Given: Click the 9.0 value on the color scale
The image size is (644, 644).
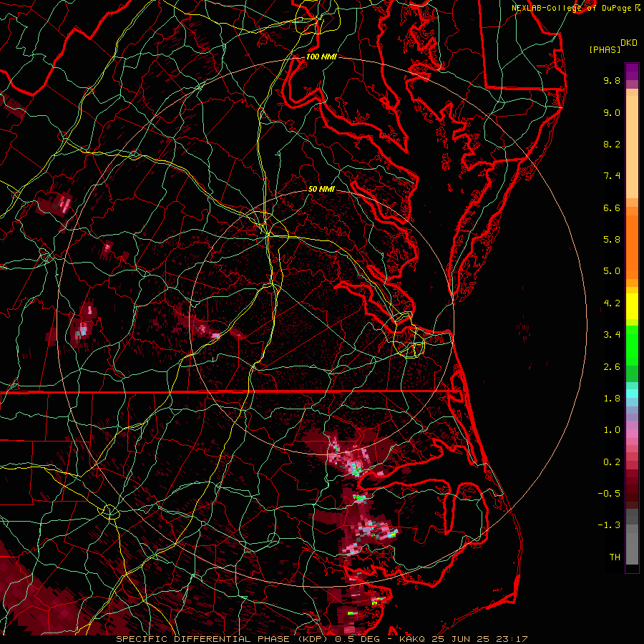Looking at the screenshot, I should (612, 112).
